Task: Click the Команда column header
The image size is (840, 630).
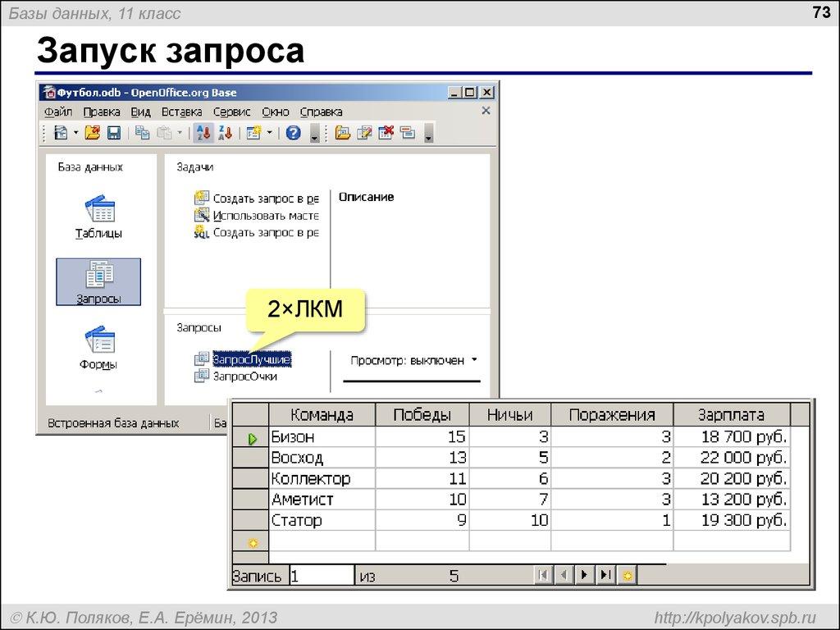Action: pyautogui.click(x=322, y=414)
